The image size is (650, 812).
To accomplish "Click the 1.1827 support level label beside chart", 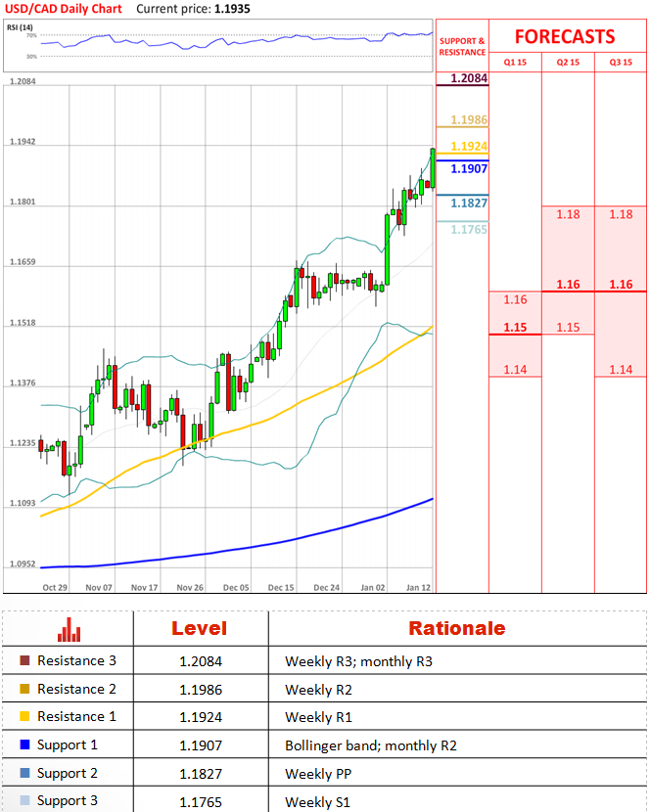I will (x=469, y=203).
